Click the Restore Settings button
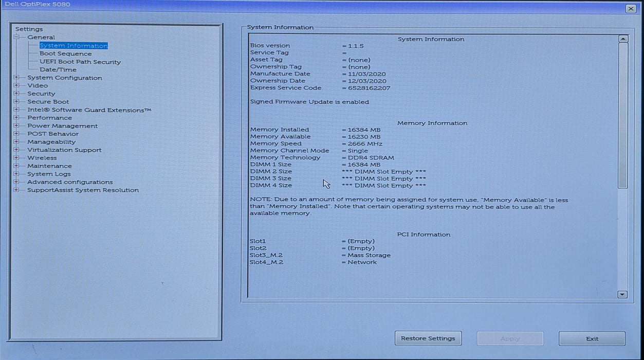Viewport: 644px width, 360px height. [428, 338]
